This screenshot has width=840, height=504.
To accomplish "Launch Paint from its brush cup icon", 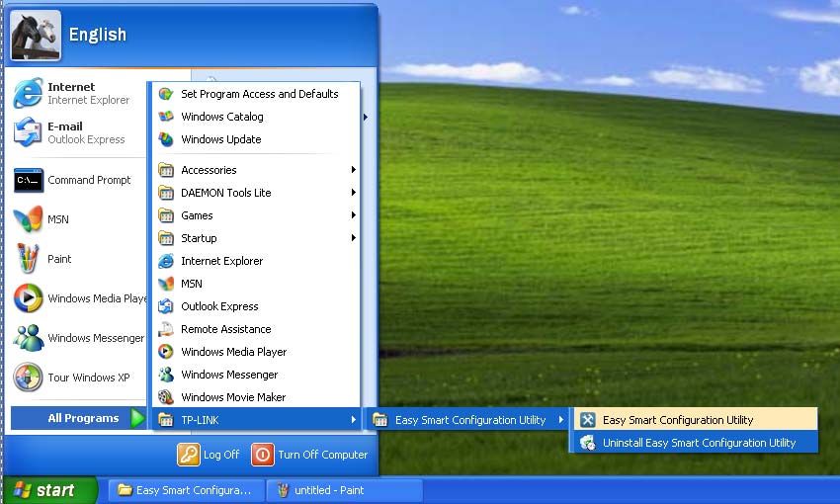I will tap(28, 259).
